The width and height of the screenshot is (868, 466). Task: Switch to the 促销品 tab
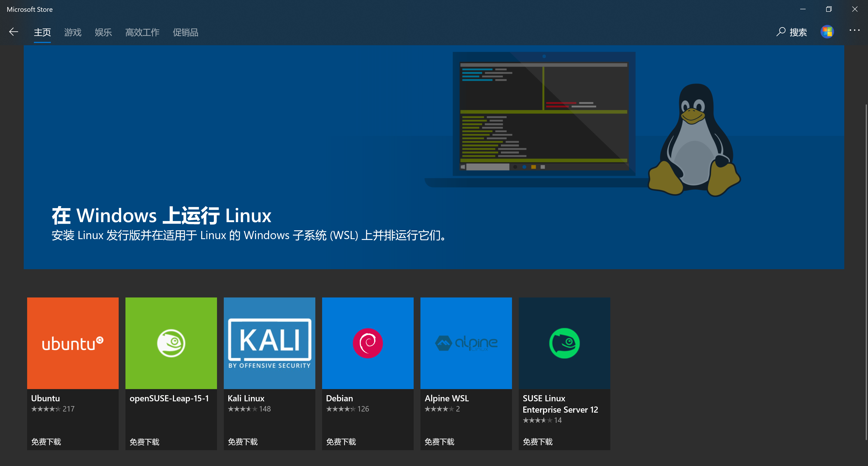click(x=185, y=32)
